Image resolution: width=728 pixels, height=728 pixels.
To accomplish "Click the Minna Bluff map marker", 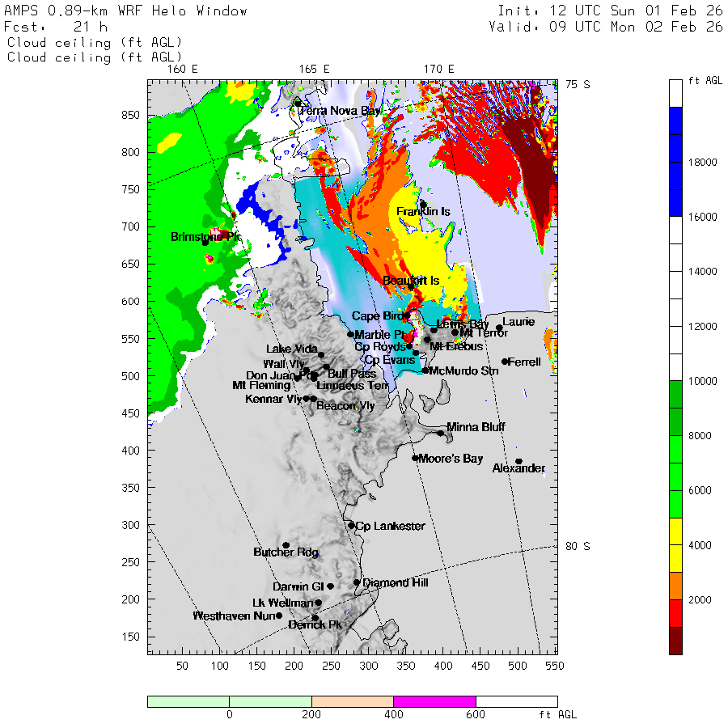I will point(441,433).
